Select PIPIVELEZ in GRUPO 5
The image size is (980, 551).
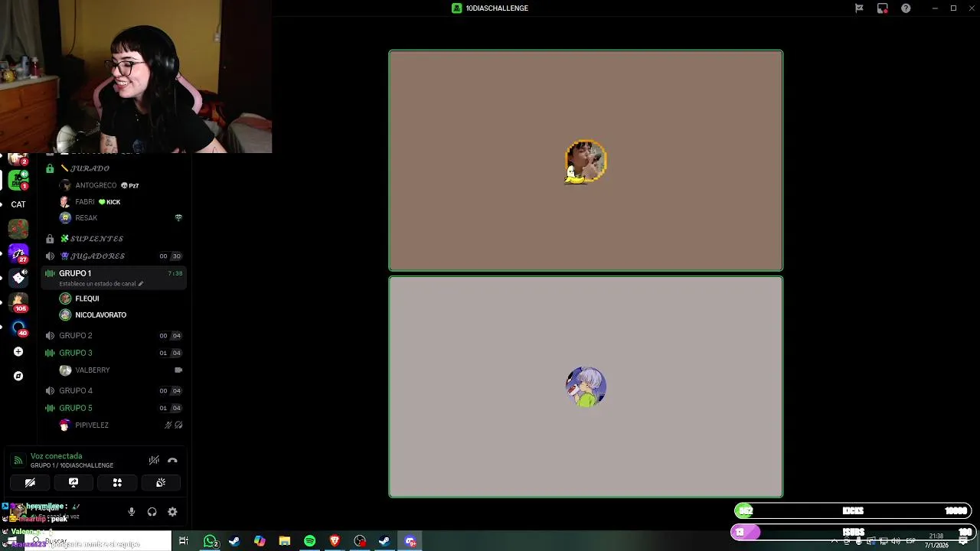(92, 425)
